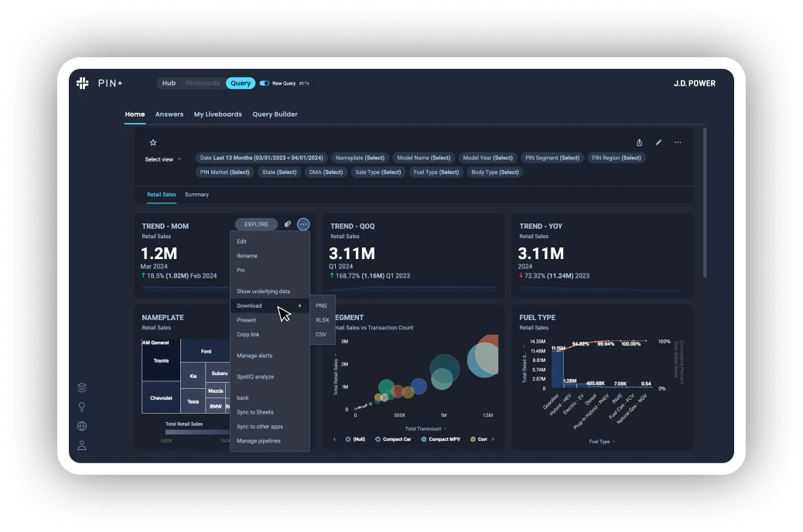Favorite the liveboard with the star icon

pos(153,143)
